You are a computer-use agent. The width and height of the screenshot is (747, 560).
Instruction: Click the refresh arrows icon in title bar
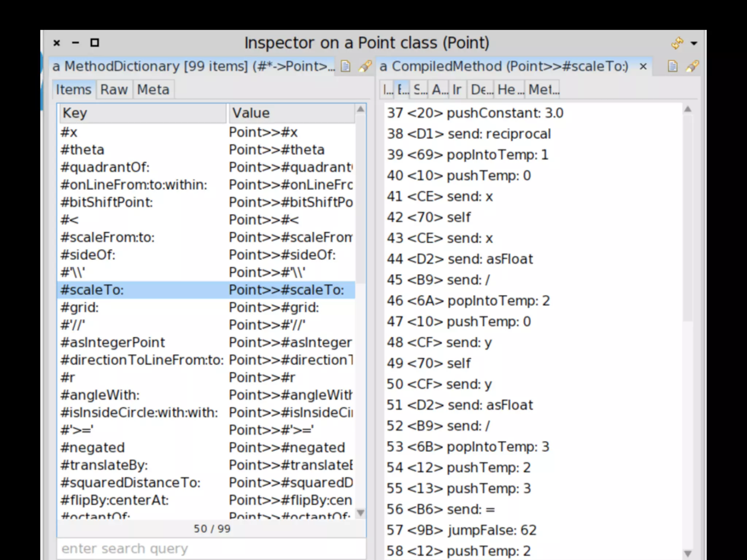point(677,43)
